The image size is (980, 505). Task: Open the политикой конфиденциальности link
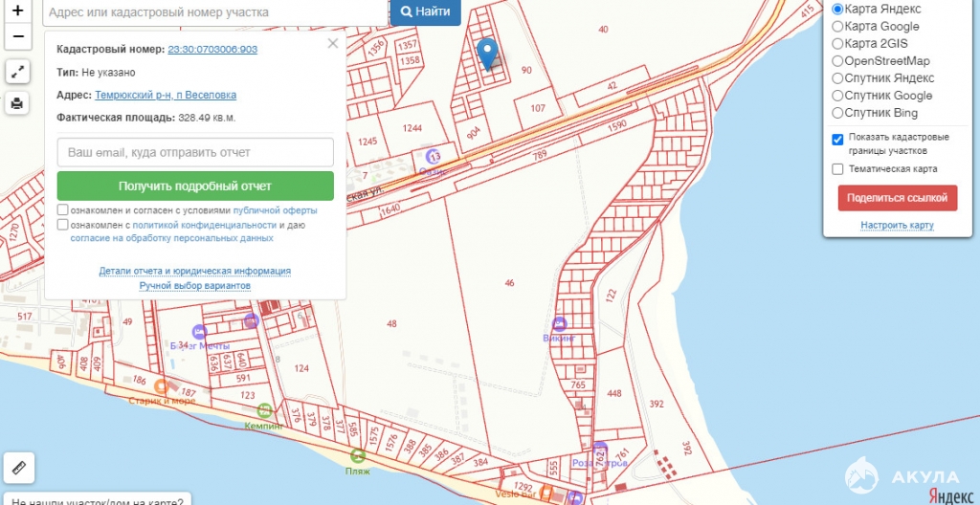[x=205, y=225]
